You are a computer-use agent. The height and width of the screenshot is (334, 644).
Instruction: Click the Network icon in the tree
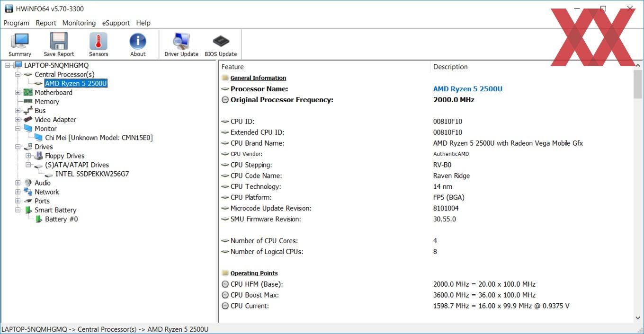[28, 192]
